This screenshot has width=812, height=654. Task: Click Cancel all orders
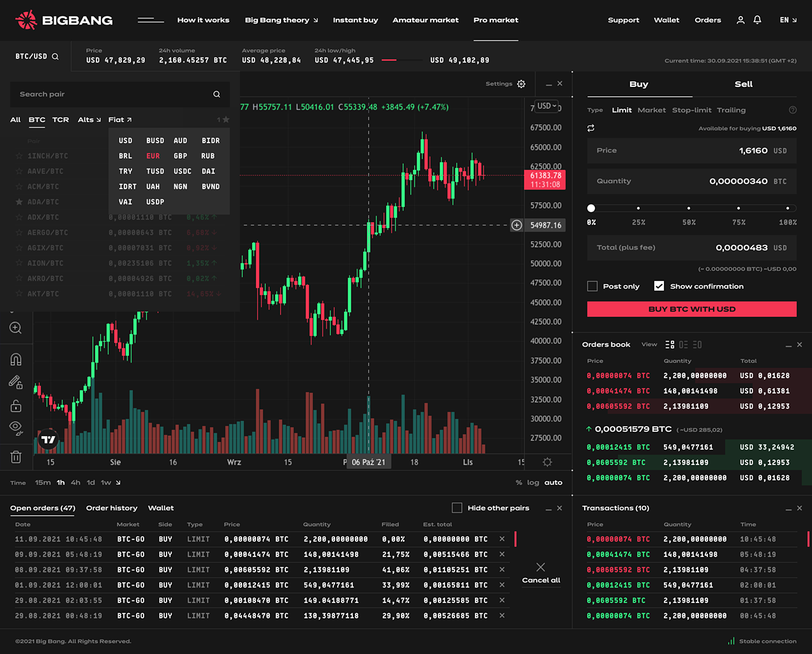pos(541,573)
